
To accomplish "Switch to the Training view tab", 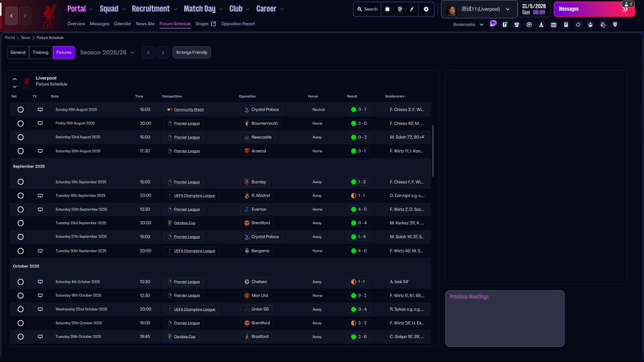I will click(x=41, y=52).
